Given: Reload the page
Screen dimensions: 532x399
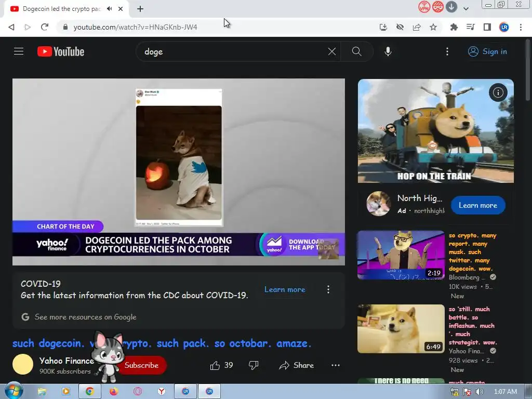Looking at the screenshot, I should pyautogui.click(x=45, y=27).
